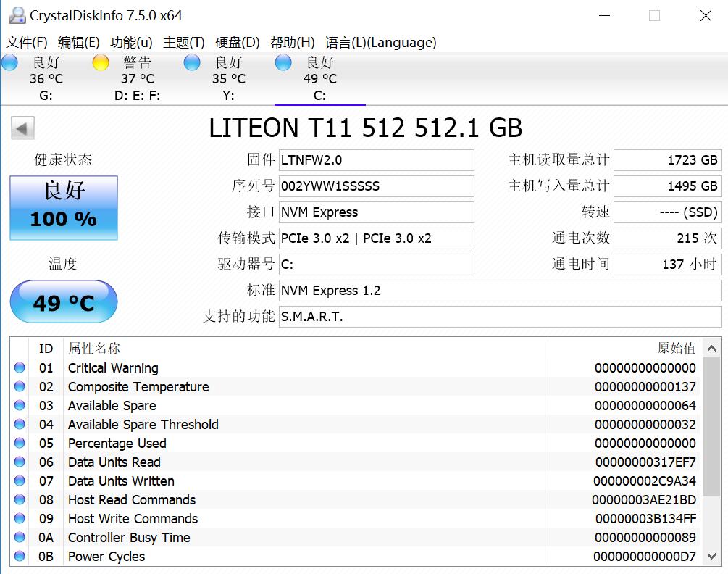Click status dot for Host Read Commands row
The image size is (728, 574).
pyautogui.click(x=20, y=499)
